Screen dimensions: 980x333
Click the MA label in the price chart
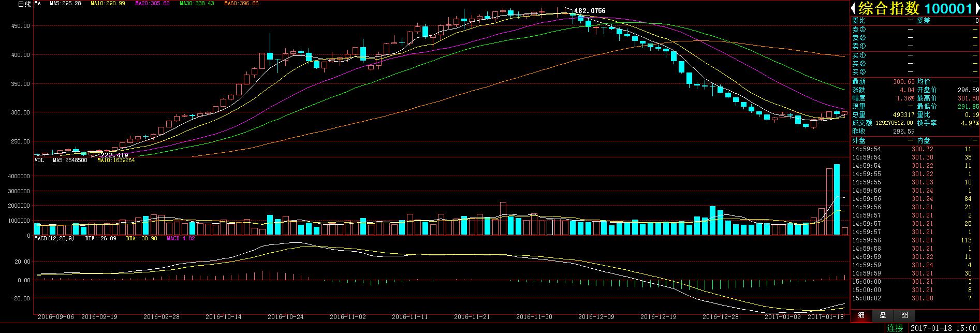(x=38, y=4)
